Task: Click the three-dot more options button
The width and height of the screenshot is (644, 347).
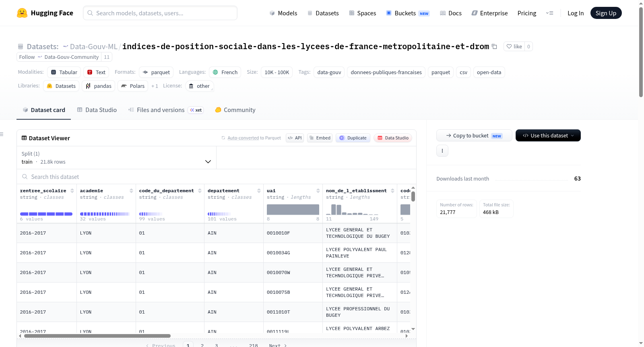Action: (442, 151)
